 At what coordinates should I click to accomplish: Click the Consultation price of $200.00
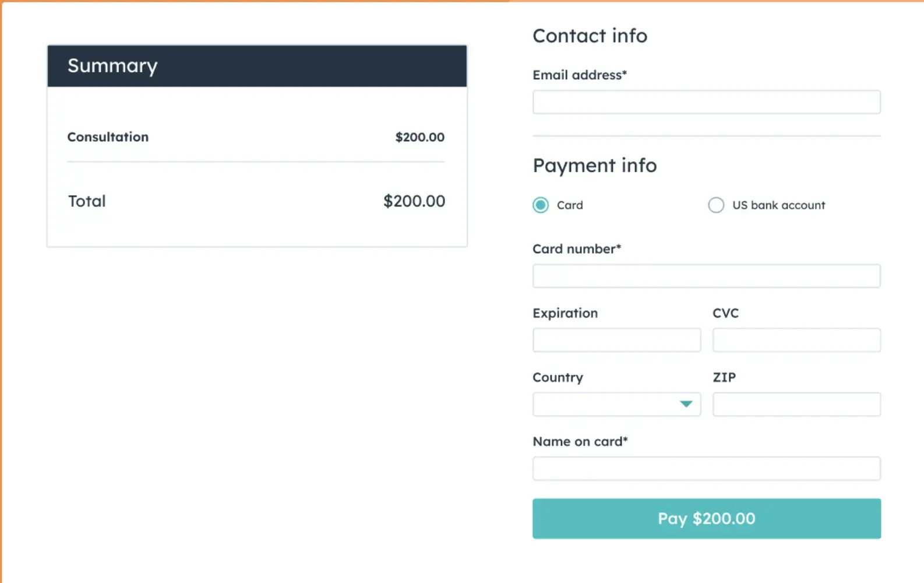point(419,137)
